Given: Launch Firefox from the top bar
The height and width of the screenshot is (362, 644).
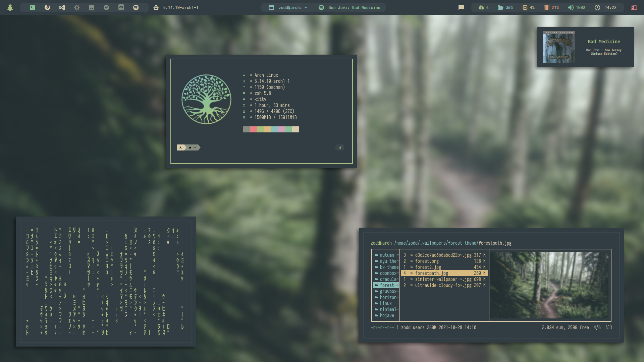Looking at the screenshot, I should [47, 7].
